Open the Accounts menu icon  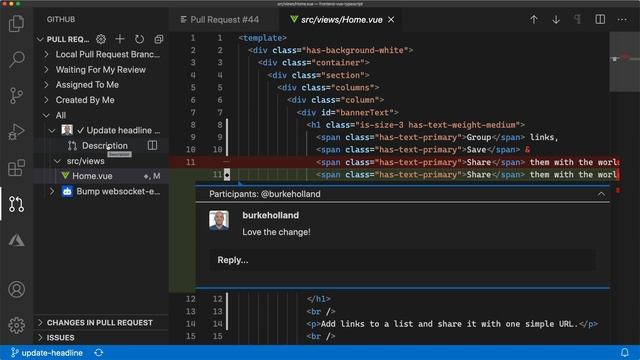click(x=16, y=289)
